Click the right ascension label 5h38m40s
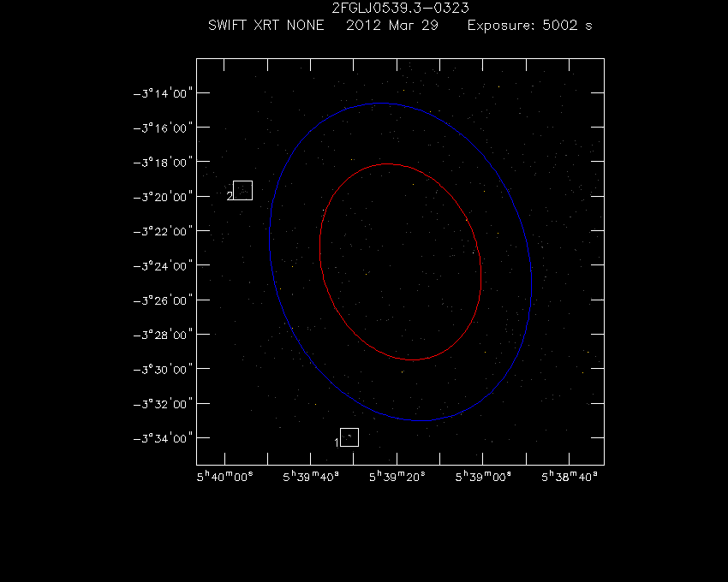Viewport: 728px width, 582px height. click(x=570, y=477)
